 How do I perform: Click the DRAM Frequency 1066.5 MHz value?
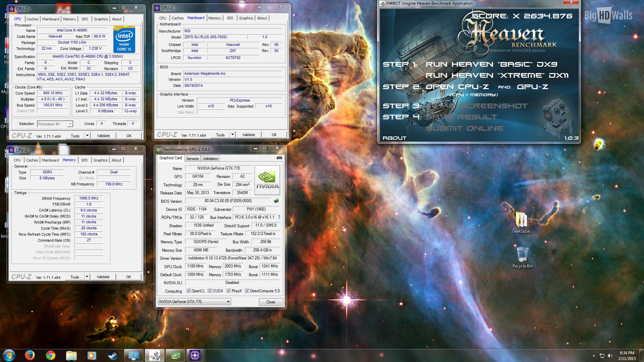[x=89, y=198]
